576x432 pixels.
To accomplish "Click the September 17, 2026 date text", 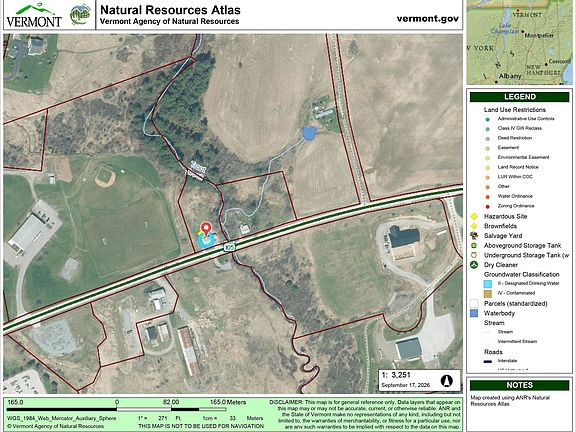I will [x=405, y=385].
